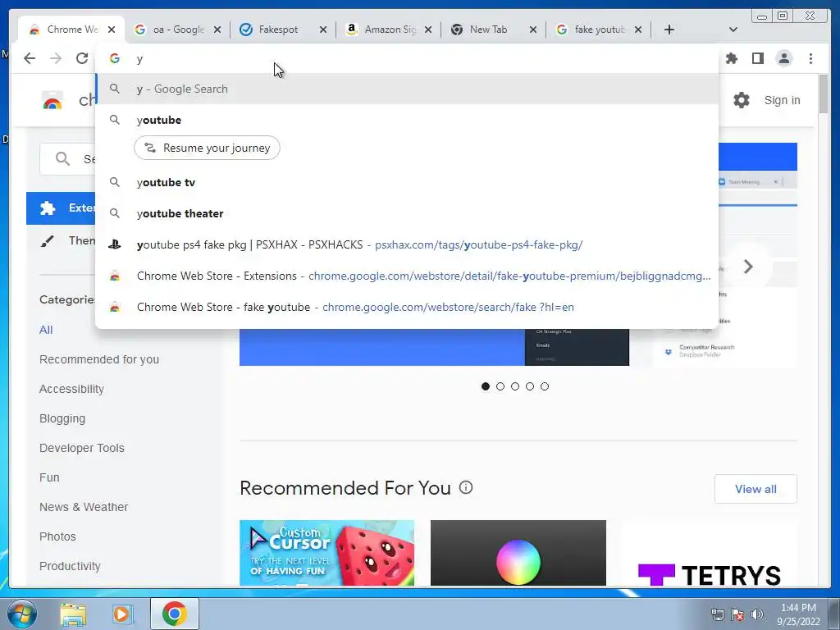Switch to the Chrome Web Store tab
840x630 pixels.
coord(71,30)
